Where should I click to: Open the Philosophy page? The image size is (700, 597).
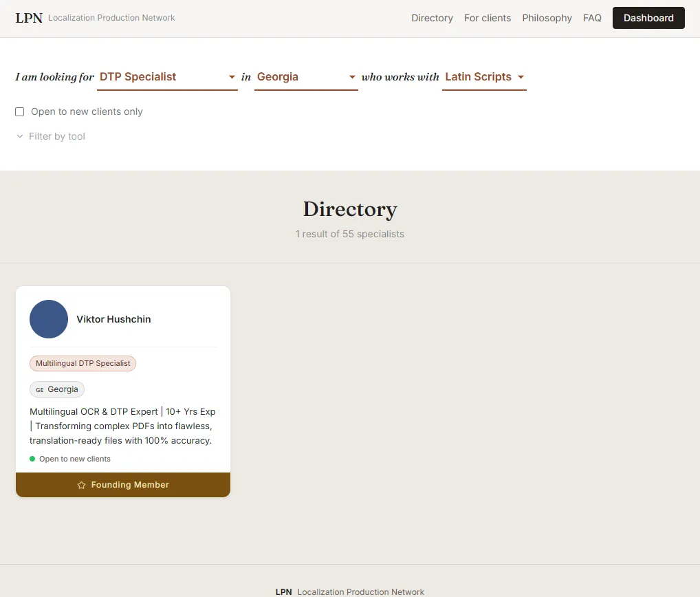pos(547,18)
